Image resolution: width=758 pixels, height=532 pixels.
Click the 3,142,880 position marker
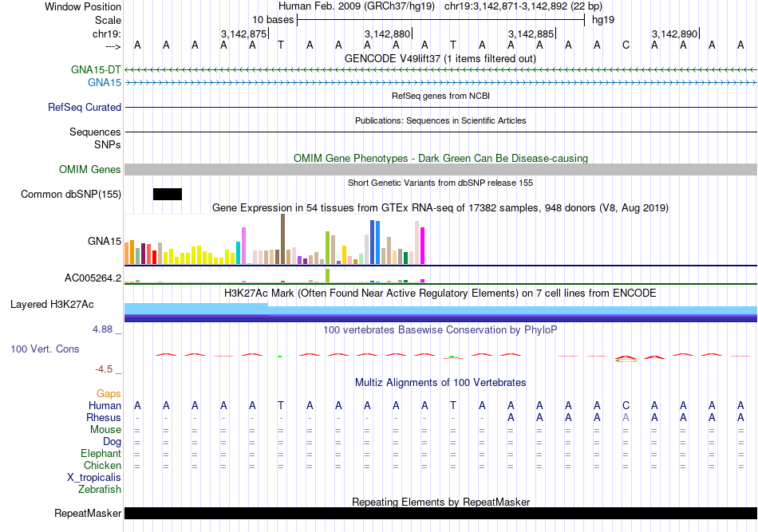(387, 33)
